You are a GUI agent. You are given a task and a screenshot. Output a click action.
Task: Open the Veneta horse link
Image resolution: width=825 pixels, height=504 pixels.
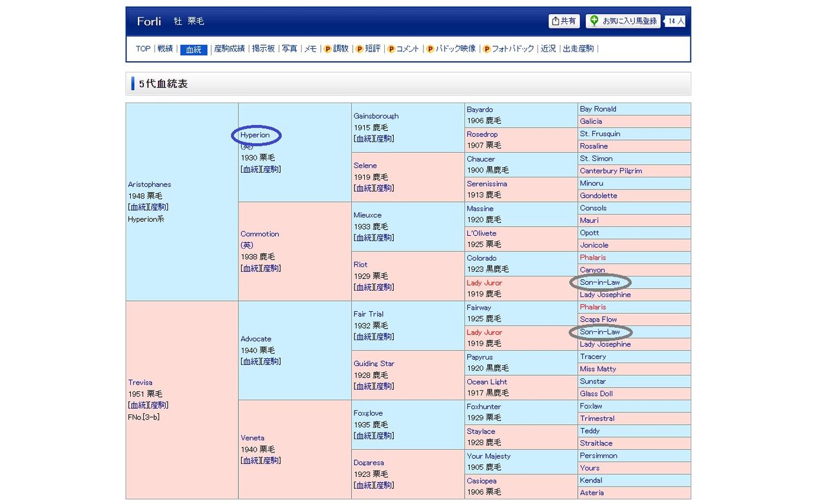tap(253, 438)
